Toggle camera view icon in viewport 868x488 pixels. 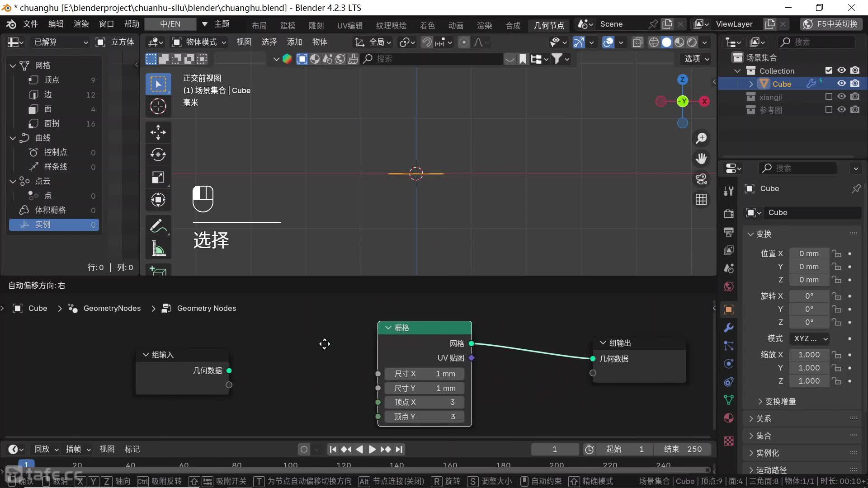point(701,179)
